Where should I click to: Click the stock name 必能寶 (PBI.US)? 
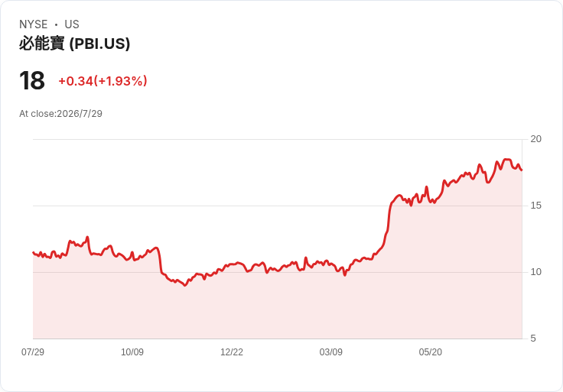[74, 44]
